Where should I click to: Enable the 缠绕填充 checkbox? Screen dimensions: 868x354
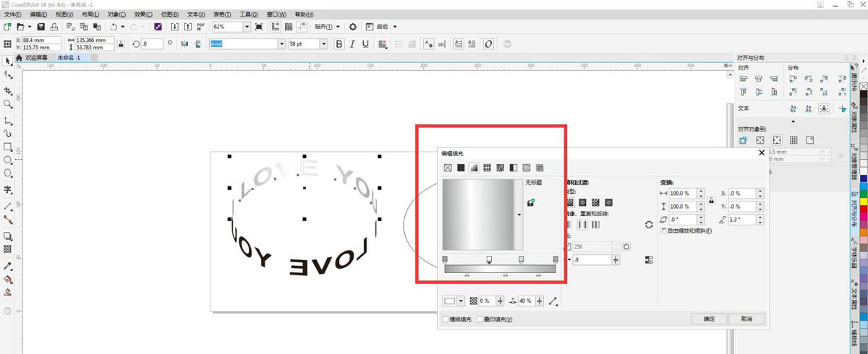445,319
